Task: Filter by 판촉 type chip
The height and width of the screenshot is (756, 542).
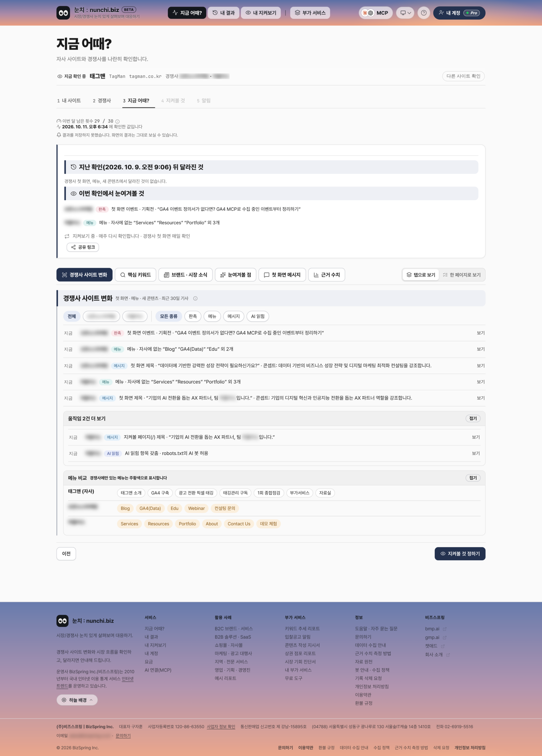Action: pos(193,316)
